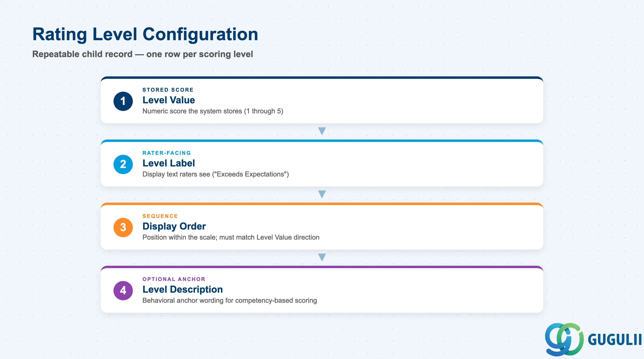Click the GUGULII brand name text
The width and height of the screenshot is (644, 359).
(x=615, y=340)
